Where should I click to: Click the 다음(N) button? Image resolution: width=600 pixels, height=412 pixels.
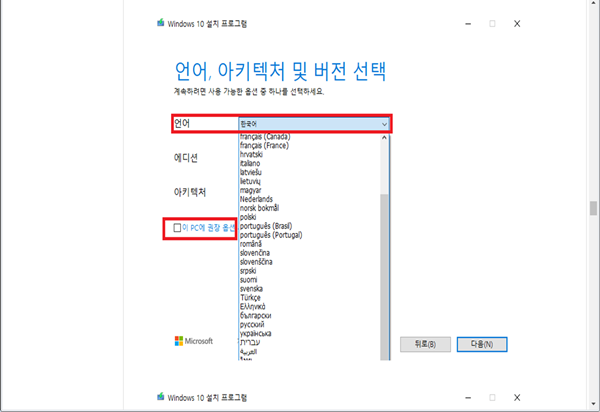click(x=482, y=344)
